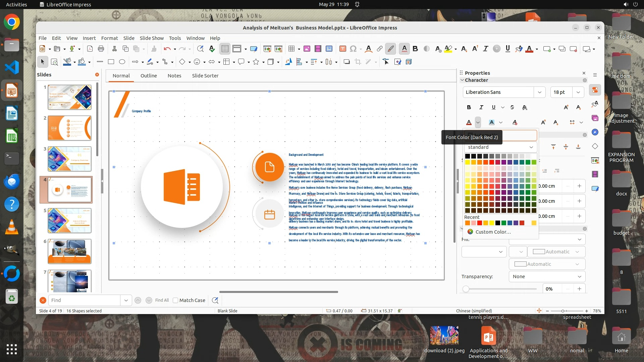Click the Crop Image tool
Viewport: 644px width, 362px height.
click(x=358, y=62)
